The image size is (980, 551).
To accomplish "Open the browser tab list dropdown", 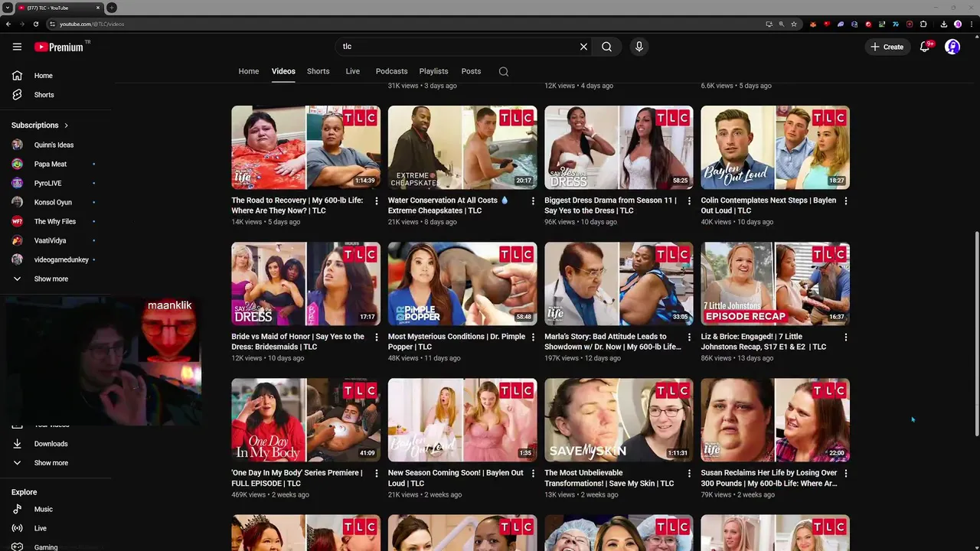I will [x=7, y=8].
